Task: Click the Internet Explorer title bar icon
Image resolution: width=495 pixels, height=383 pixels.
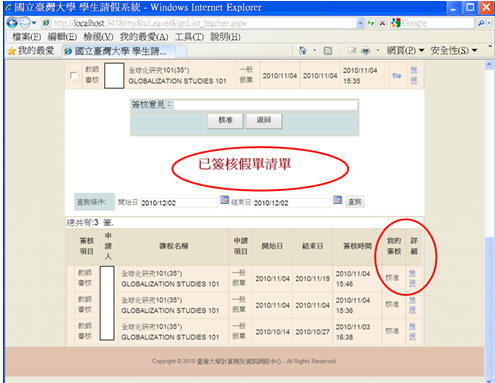Action: [9, 7]
